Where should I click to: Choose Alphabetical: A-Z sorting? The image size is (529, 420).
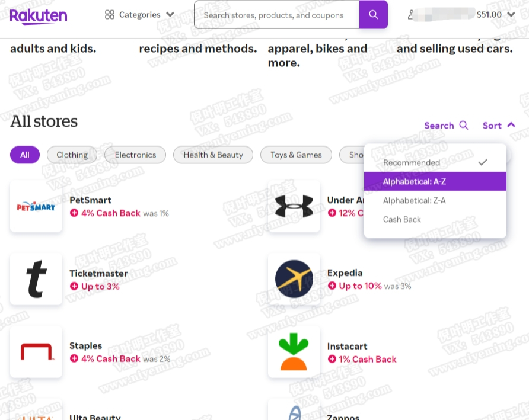(415, 181)
